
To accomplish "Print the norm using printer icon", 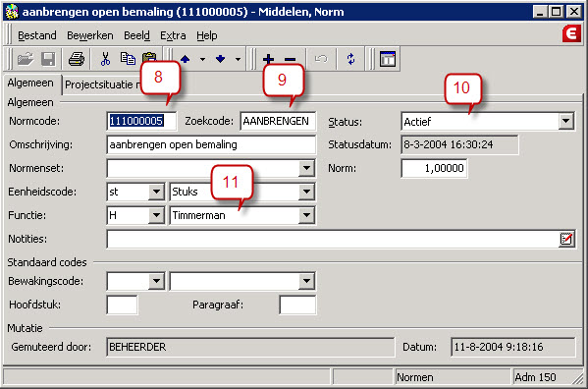I will [77, 59].
